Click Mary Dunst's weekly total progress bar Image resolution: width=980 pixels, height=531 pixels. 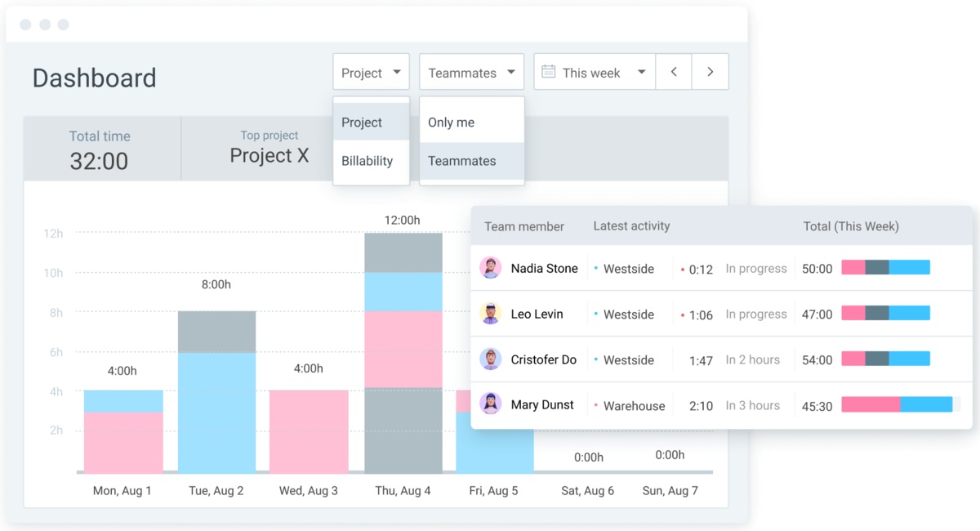tap(897, 404)
